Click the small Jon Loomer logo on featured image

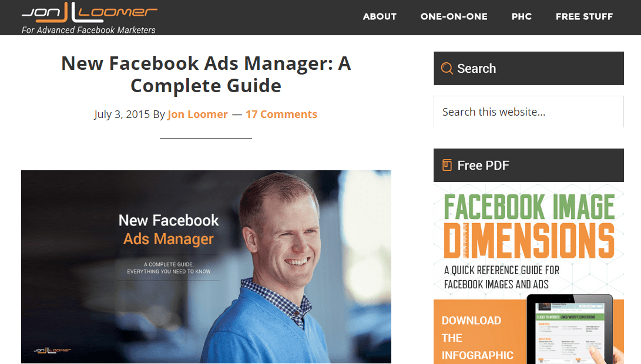click(x=52, y=350)
